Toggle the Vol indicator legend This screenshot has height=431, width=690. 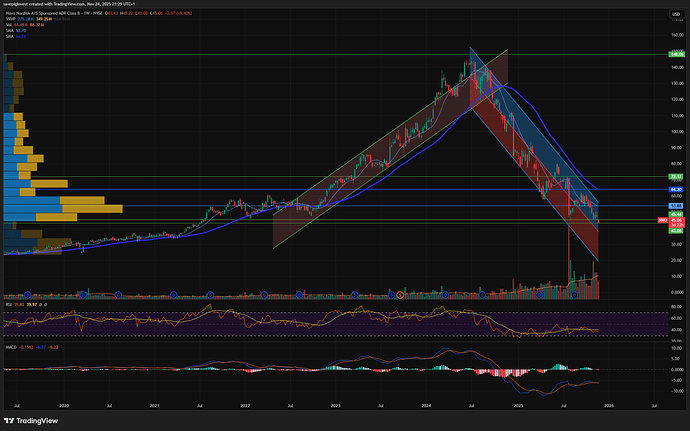click(9, 25)
